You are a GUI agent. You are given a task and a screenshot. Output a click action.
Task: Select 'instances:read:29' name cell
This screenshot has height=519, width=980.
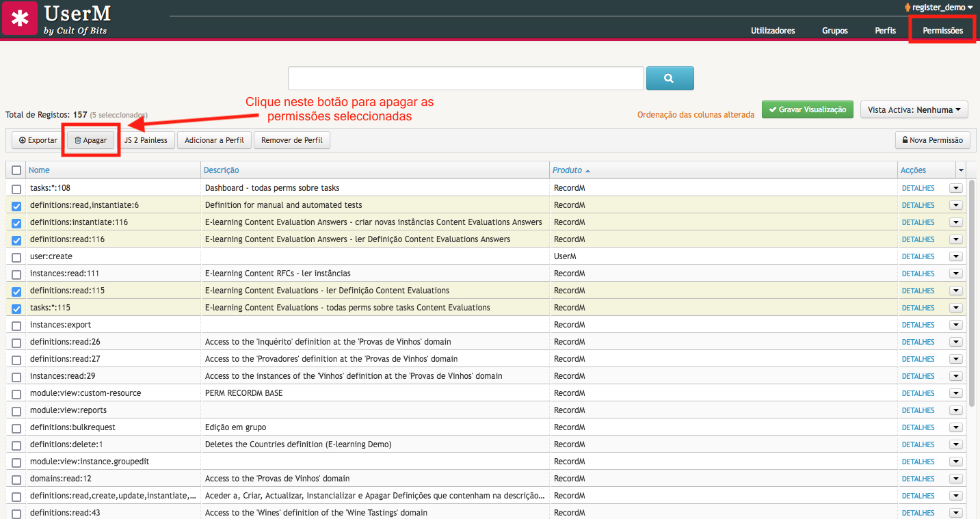(x=114, y=376)
